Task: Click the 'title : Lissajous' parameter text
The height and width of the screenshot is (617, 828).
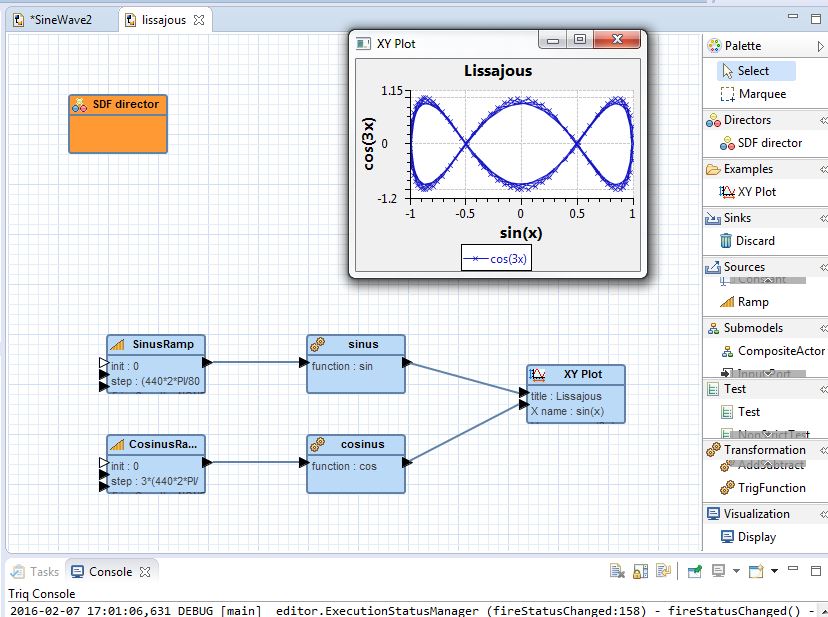Action: 566,396
